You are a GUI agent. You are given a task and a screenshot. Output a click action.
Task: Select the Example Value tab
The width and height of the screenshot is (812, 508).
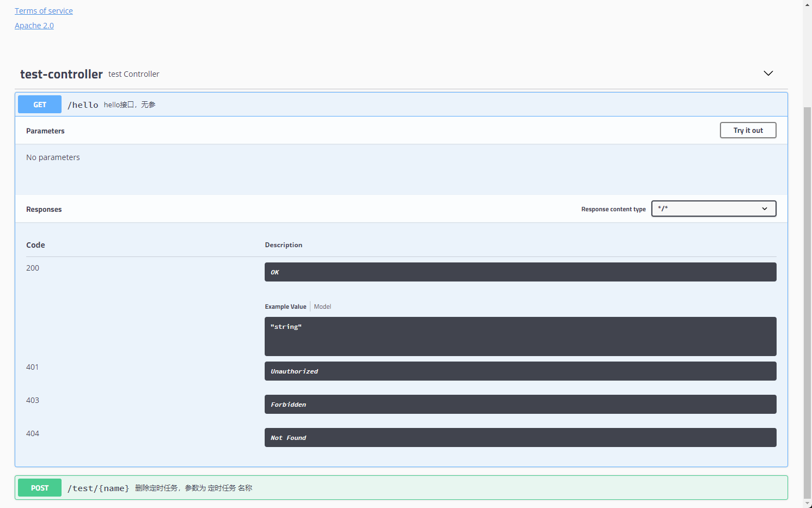[285, 306]
